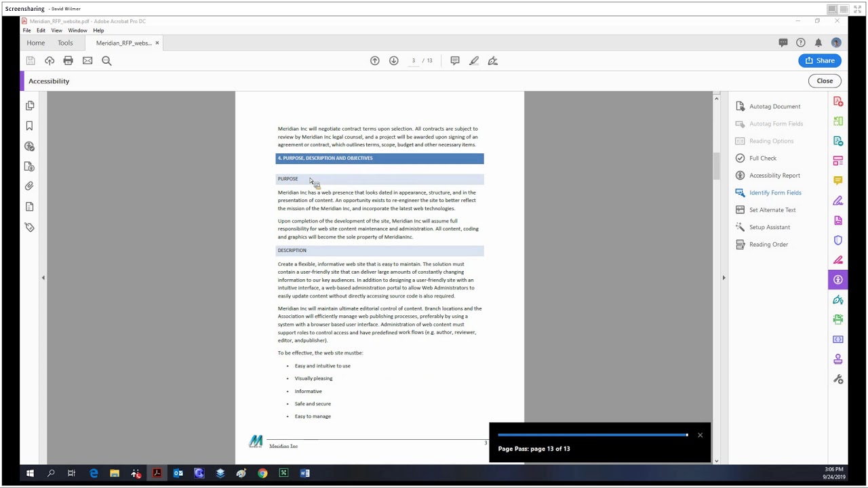Open Word from the taskbar
This screenshot has width=868, height=488.
click(x=305, y=473)
